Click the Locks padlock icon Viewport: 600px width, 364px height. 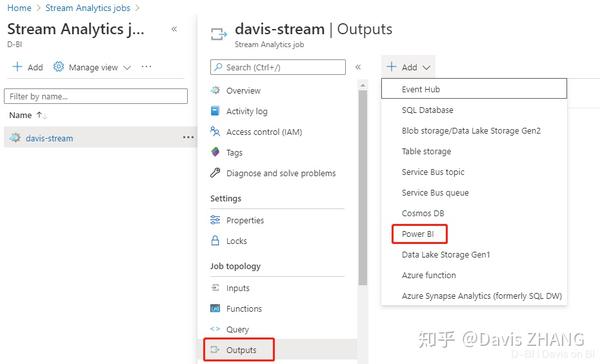coord(215,241)
